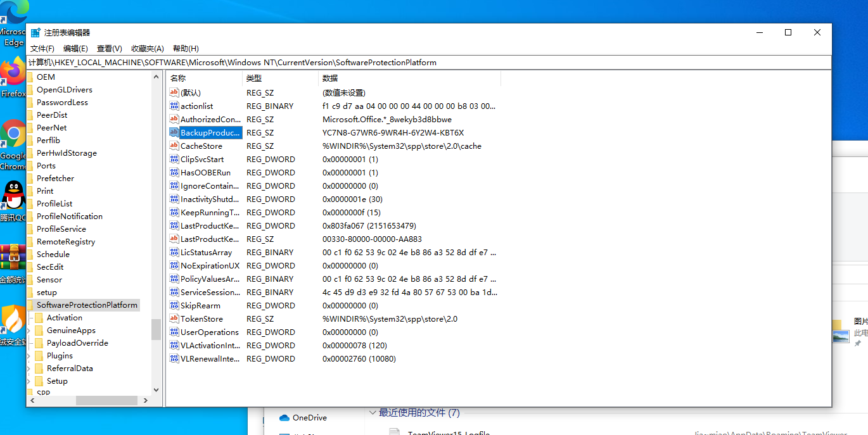Click the binary icon beside LicStatusArray

[x=174, y=252]
